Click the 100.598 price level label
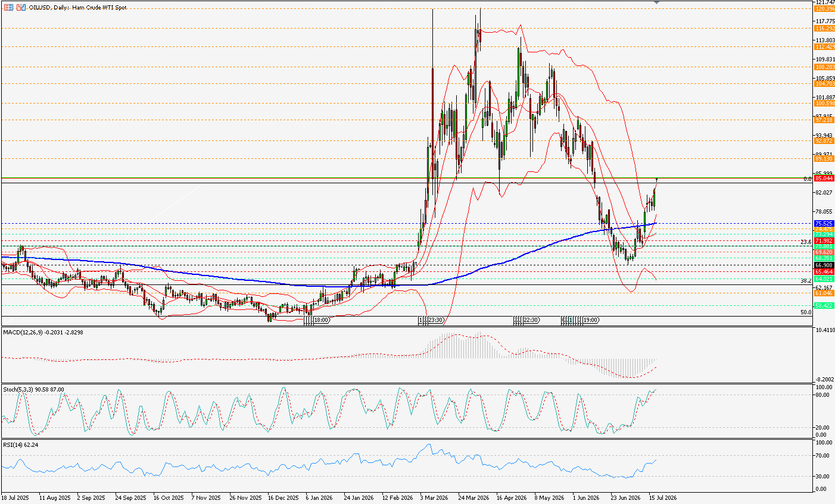Viewport: 835px width, 504px height. (824, 103)
